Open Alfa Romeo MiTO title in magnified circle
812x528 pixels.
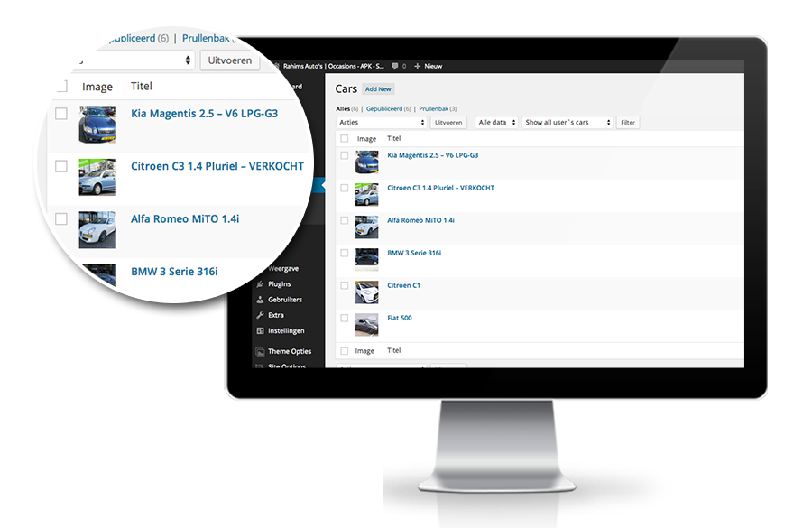coord(185,219)
